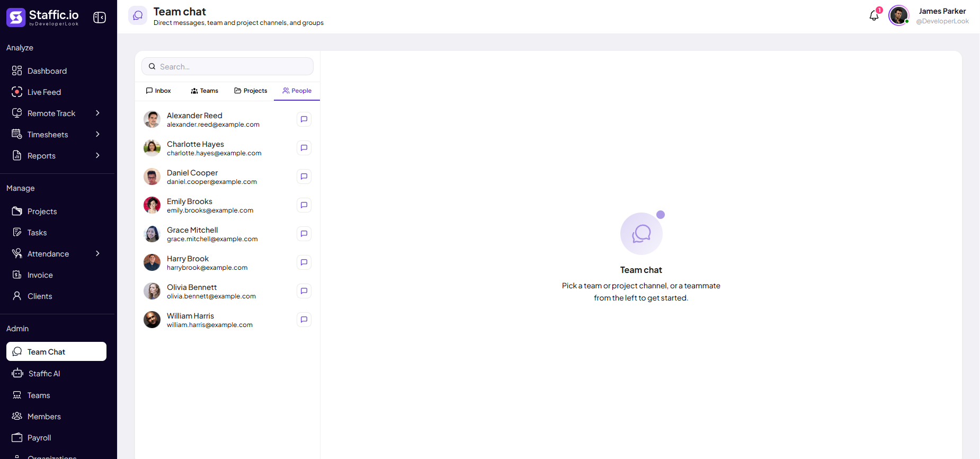Click the Reports document icon
The height and width of the screenshot is (459, 980).
tap(17, 155)
